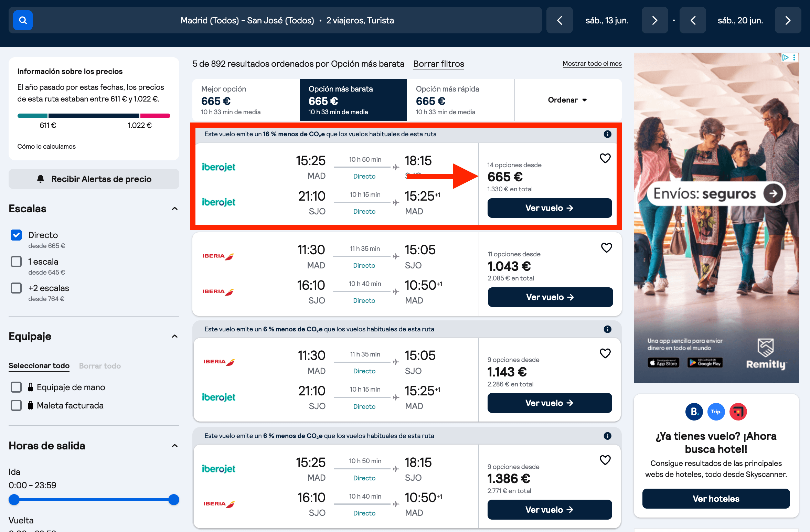The image size is (810, 532).
Task: Open CO₂ info icon above the 1.143 € flight
Action: click(x=607, y=329)
